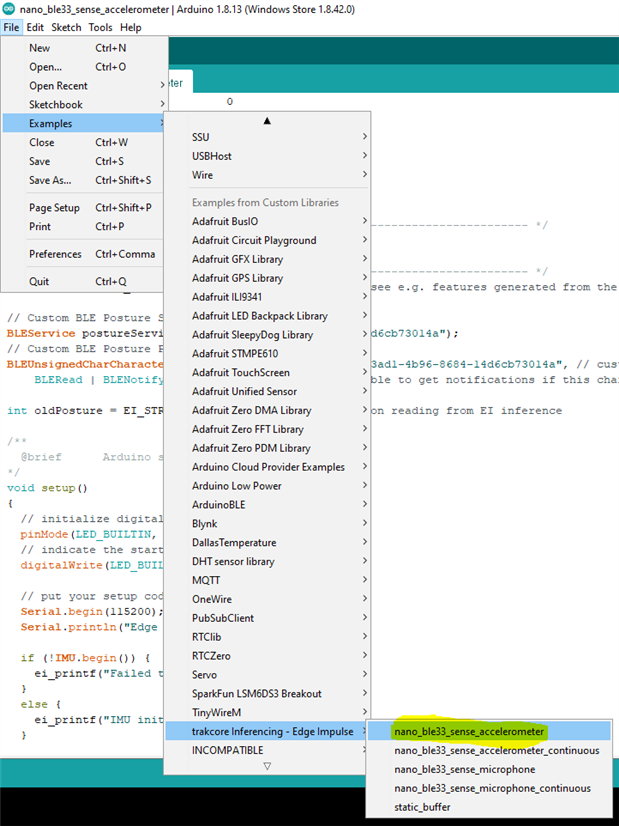Open Blynk examples
619x826 pixels.
[x=267, y=524]
